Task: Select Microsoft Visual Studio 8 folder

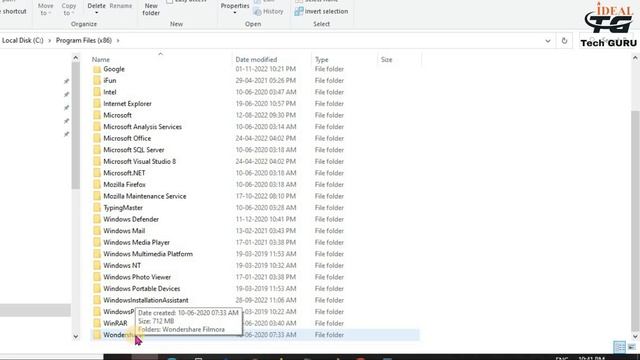Action: [140, 162]
